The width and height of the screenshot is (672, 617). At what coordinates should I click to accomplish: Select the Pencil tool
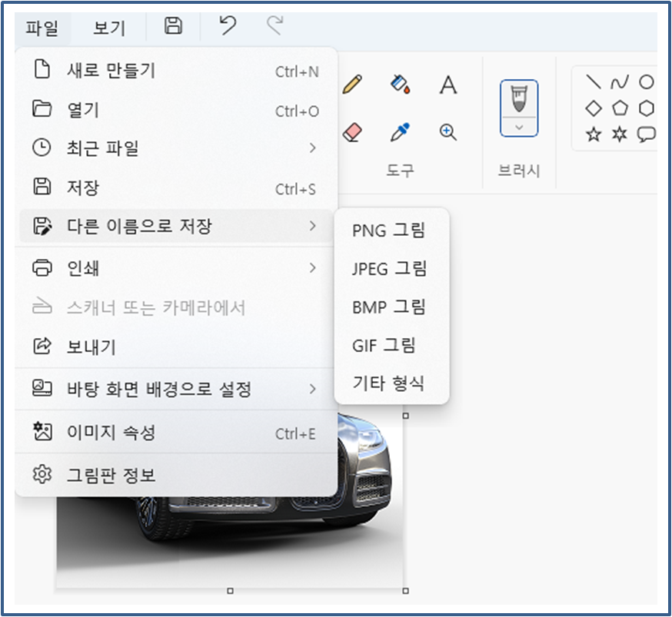coord(351,85)
